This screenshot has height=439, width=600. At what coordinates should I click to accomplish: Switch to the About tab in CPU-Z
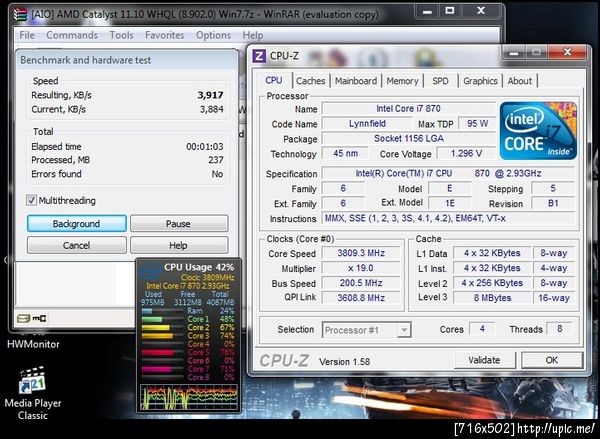pos(520,81)
